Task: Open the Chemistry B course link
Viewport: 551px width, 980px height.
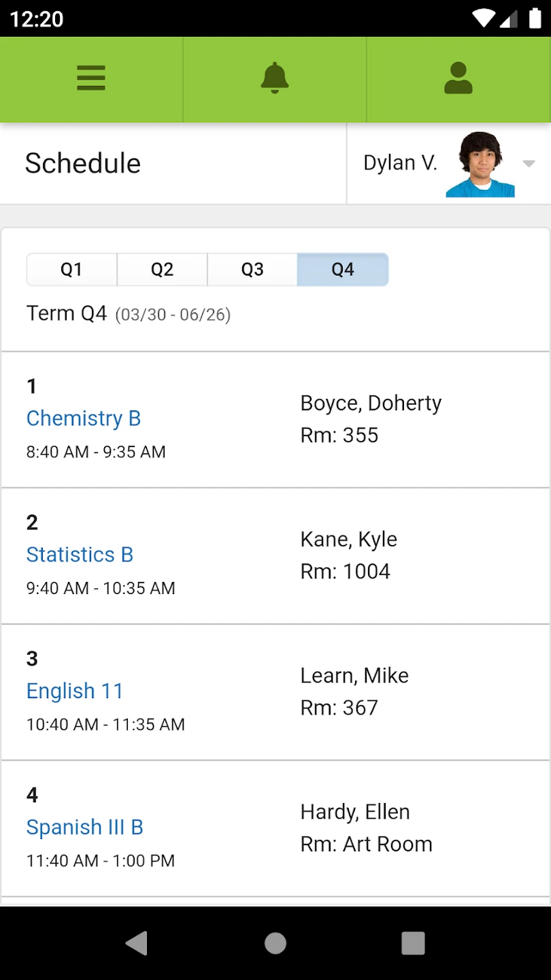Action: tap(84, 418)
